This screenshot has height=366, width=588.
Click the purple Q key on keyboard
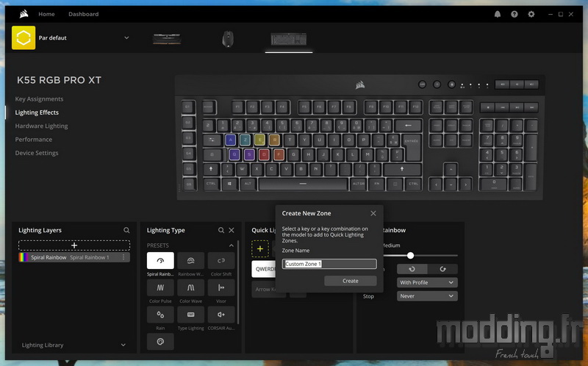[234, 154]
